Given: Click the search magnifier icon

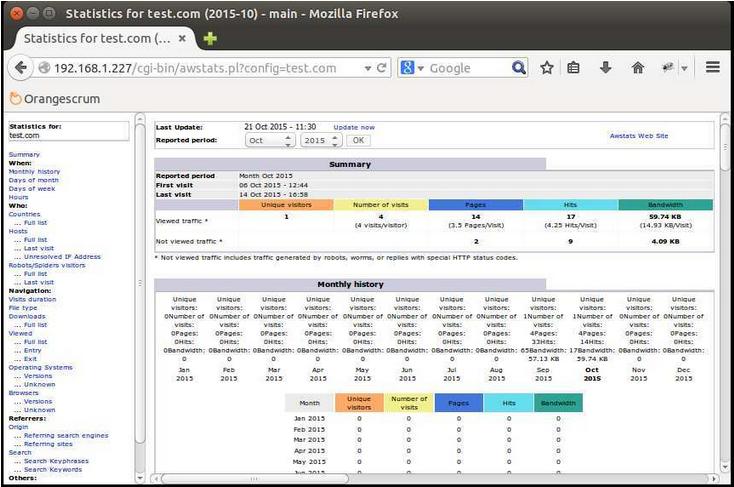Looking at the screenshot, I should tap(519, 68).
